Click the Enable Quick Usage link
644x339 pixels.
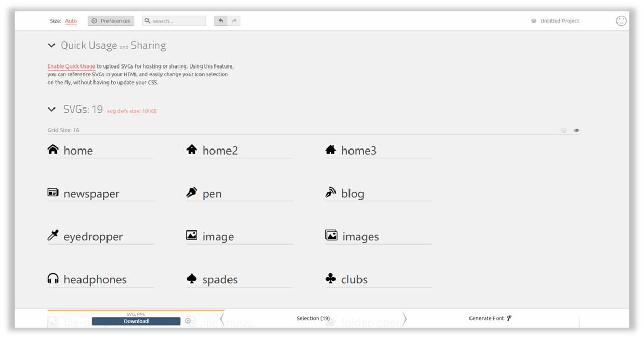[x=71, y=66]
